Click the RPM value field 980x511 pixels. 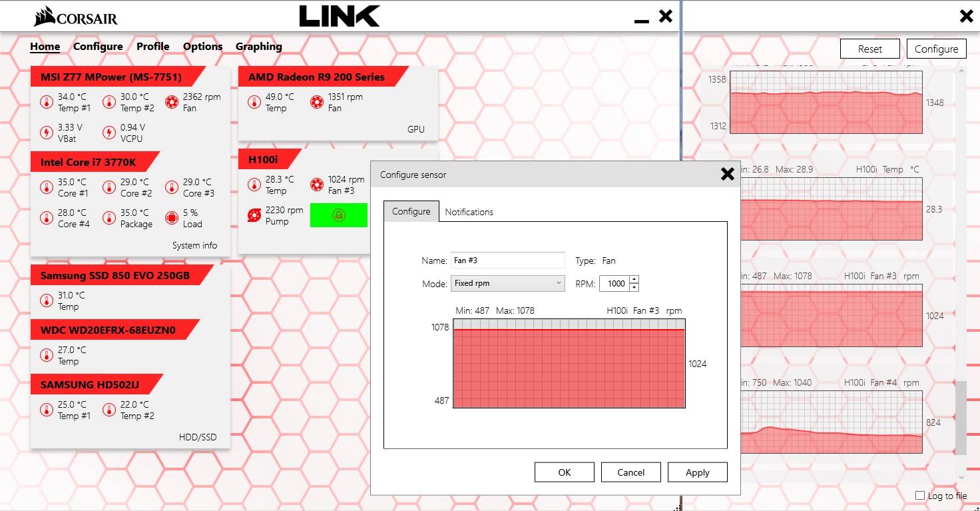[x=614, y=284]
